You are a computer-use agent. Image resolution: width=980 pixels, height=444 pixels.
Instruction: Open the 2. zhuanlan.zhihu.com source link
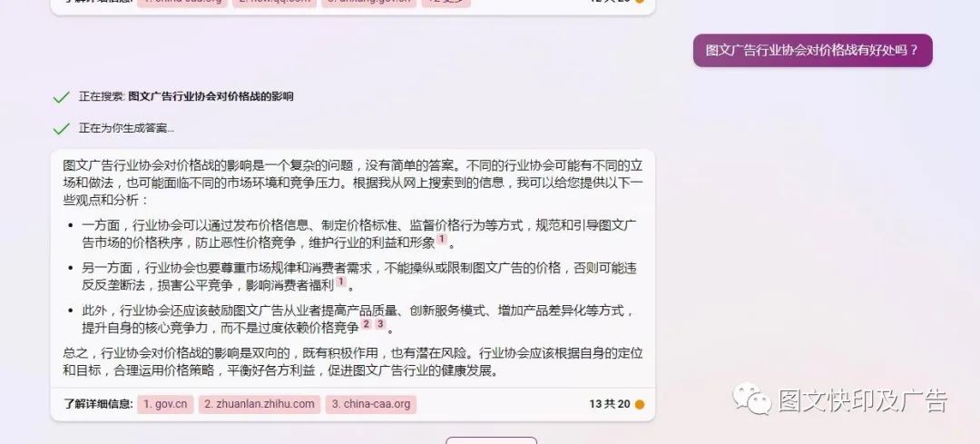pos(260,404)
